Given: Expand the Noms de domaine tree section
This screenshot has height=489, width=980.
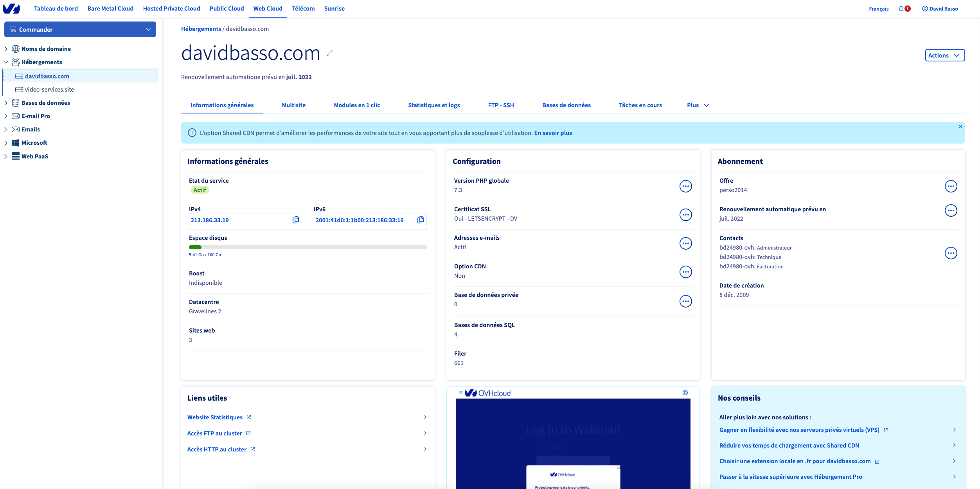Looking at the screenshot, I should point(6,49).
